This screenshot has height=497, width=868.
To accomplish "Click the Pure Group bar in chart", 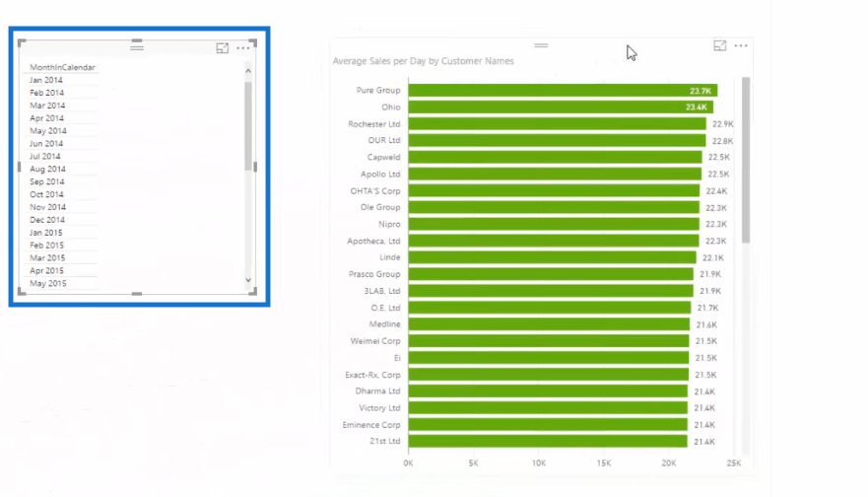I will pos(563,91).
